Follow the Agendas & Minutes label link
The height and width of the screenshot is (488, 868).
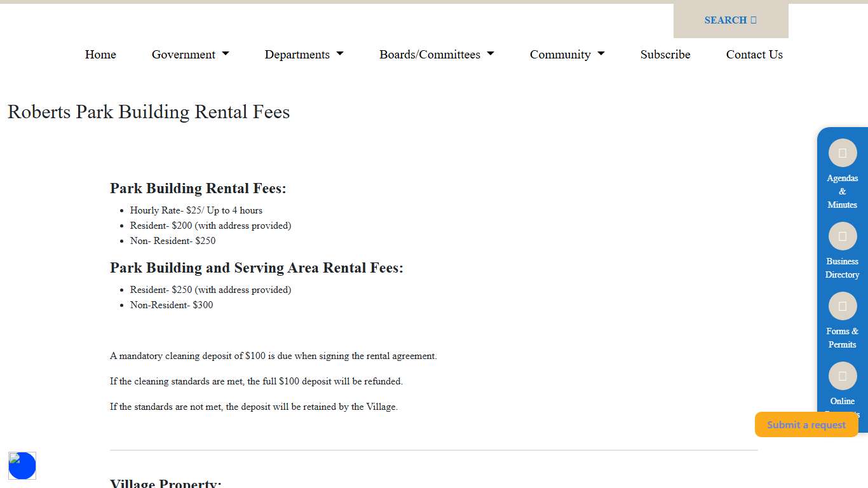842,191
